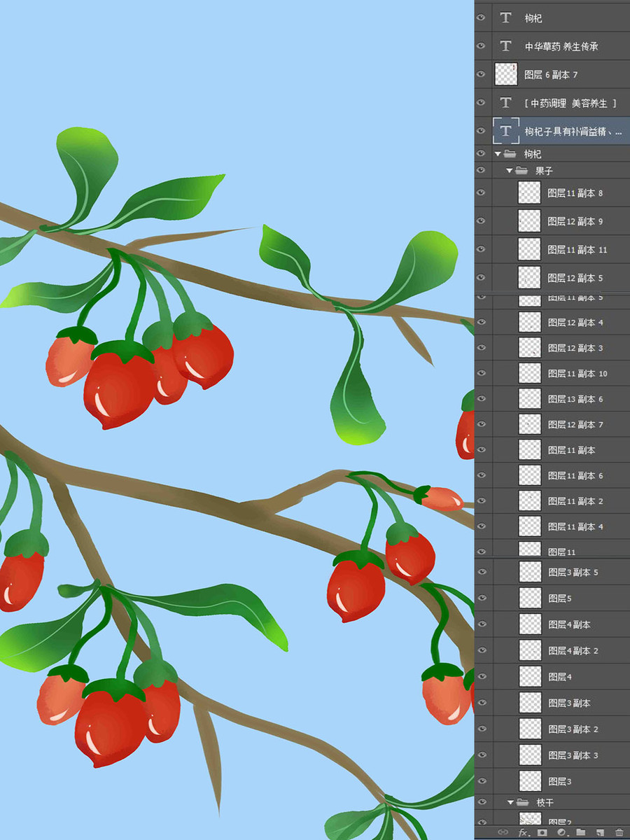
Task: Select the layer named 图层4 副本 2
Action: tap(573, 650)
